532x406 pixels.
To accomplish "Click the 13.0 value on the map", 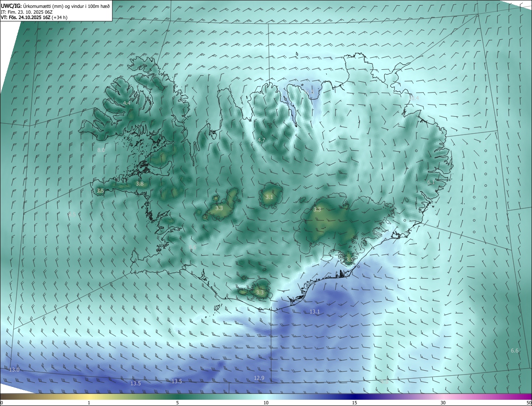I will pyautogui.click(x=14, y=369).
